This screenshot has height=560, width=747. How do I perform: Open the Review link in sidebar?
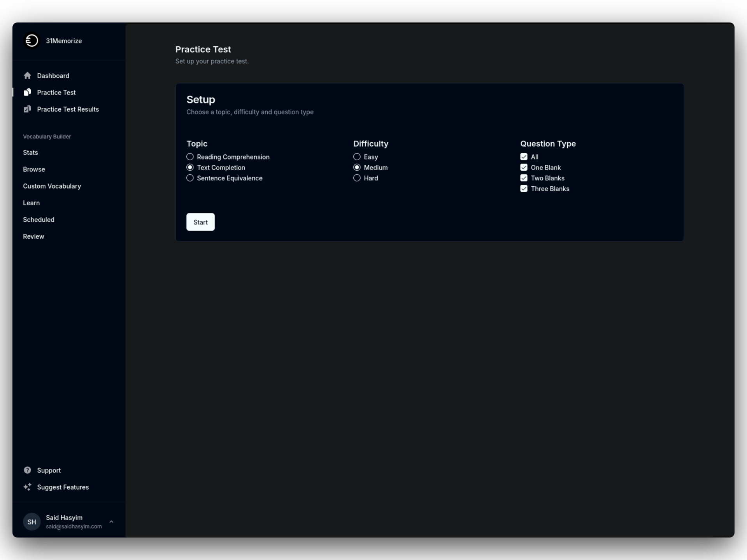[x=33, y=236]
